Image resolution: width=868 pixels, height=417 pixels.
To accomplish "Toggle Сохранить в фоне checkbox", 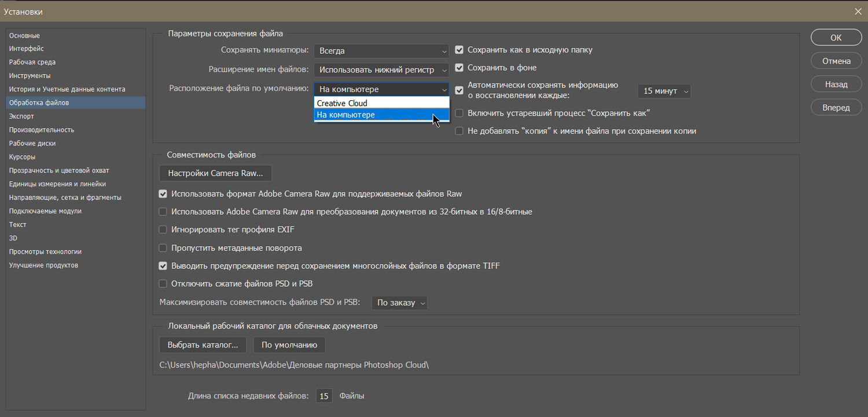I will (459, 68).
